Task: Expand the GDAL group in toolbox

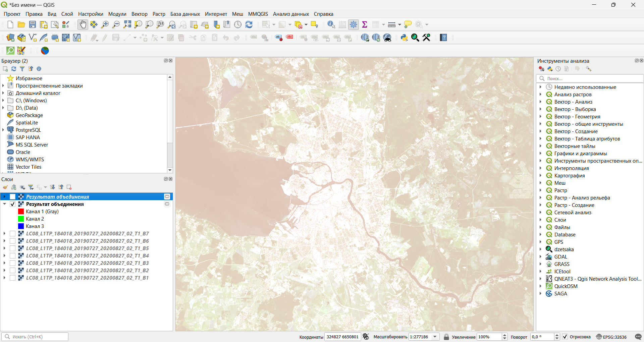Action: 540,257
